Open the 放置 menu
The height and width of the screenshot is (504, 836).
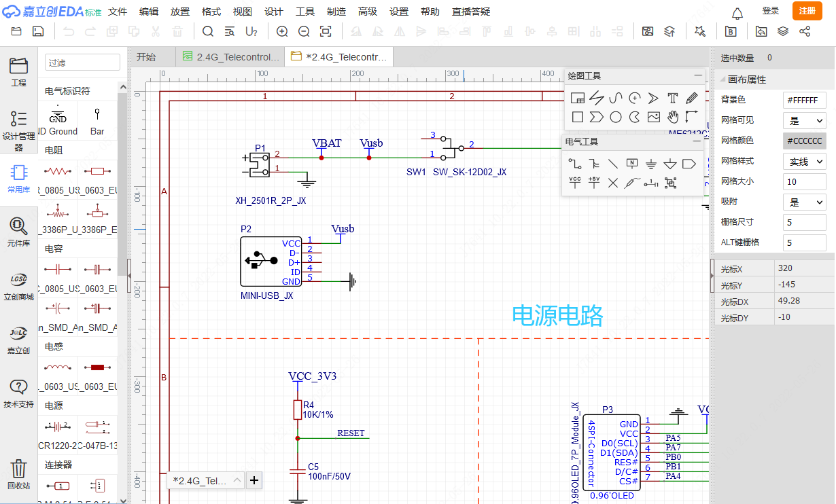[180, 12]
